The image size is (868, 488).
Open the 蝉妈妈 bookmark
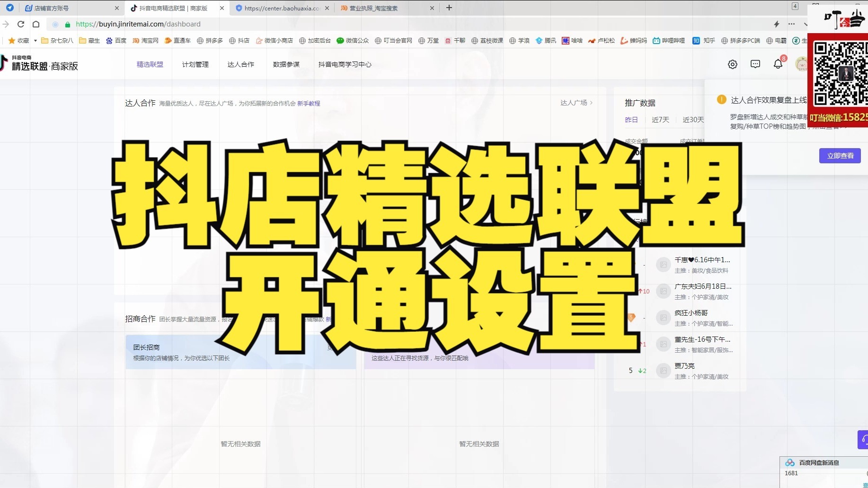point(634,41)
